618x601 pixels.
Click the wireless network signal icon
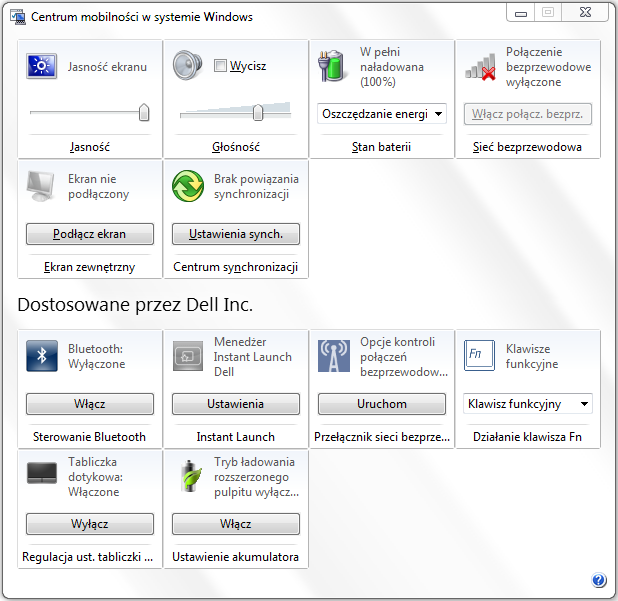[480, 66]
